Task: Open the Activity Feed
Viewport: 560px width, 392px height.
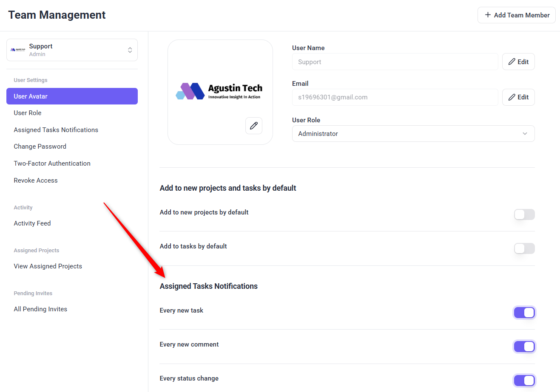Action: pos(32,223)
